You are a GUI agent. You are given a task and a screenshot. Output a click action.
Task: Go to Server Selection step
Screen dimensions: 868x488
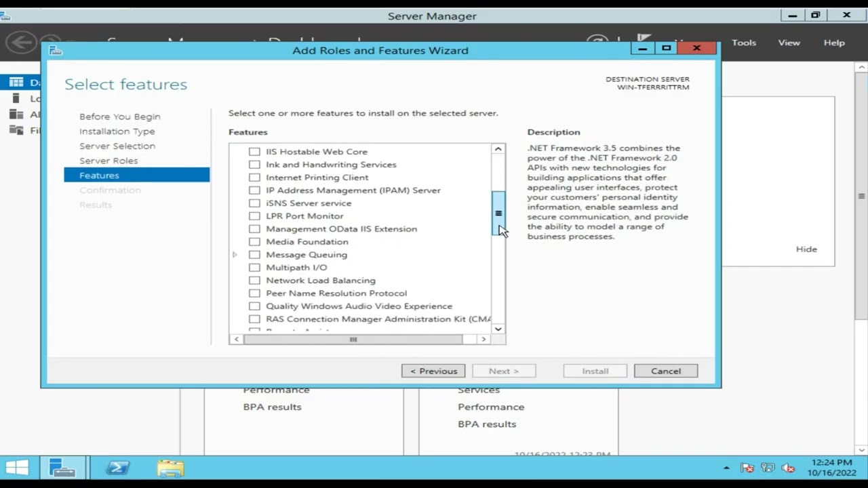[x=117, y=146]
